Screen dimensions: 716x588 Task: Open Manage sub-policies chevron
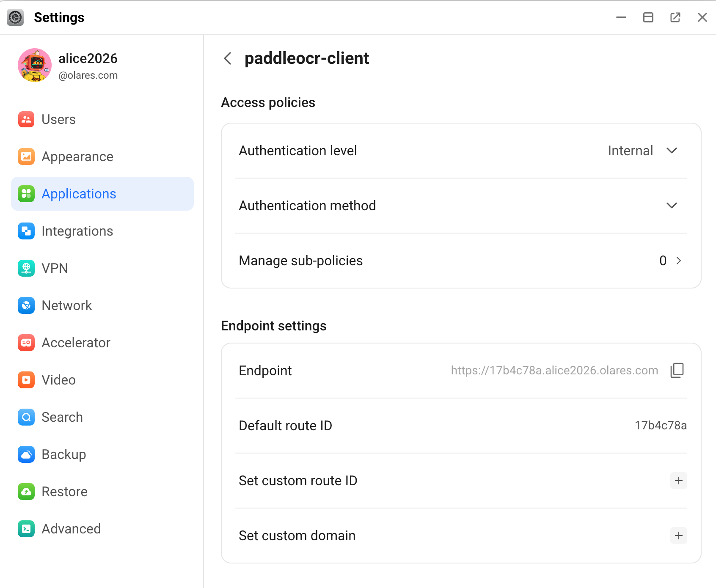679,261
